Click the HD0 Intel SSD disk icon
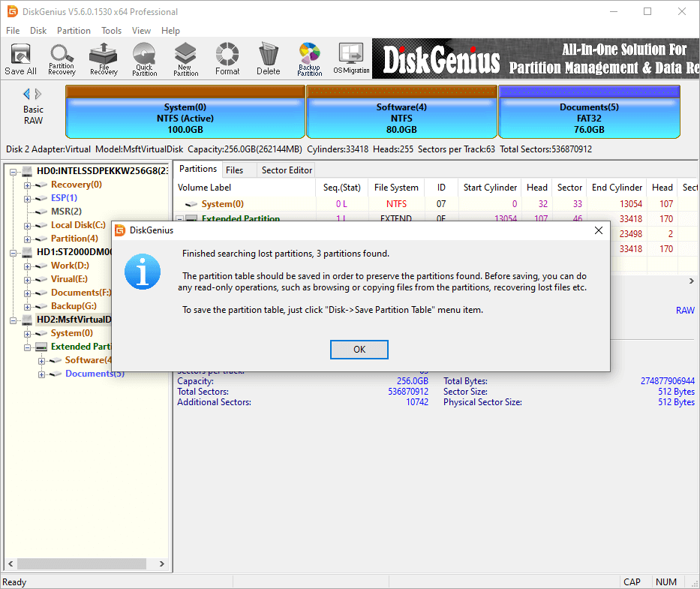The image size is (700, 589). (28, 171)
